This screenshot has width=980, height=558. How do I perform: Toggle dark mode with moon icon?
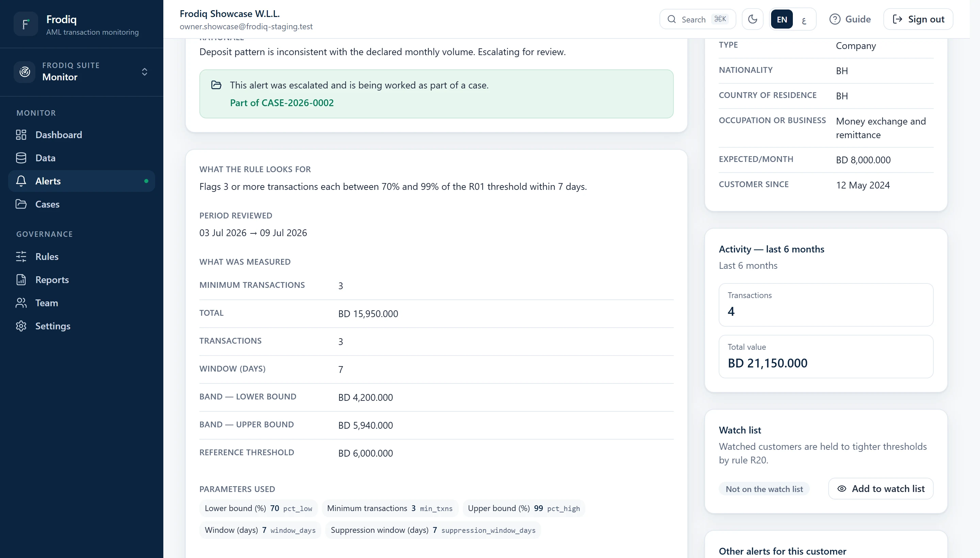point(753,19)
